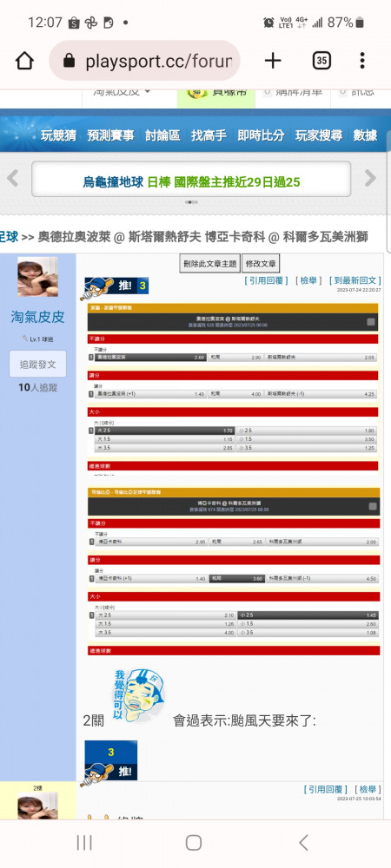Screen dimensions: 391x868
Task: Tap Android recent apps button
Action: (84, 843)
